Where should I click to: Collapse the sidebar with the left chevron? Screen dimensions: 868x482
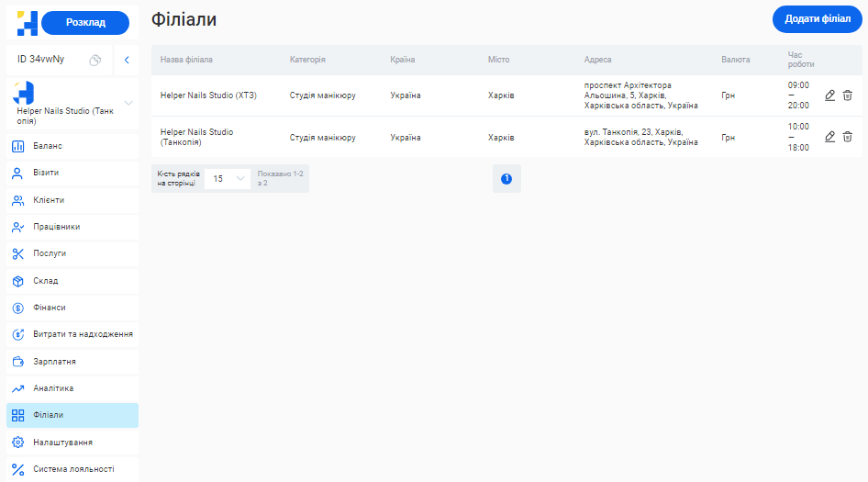126,60
